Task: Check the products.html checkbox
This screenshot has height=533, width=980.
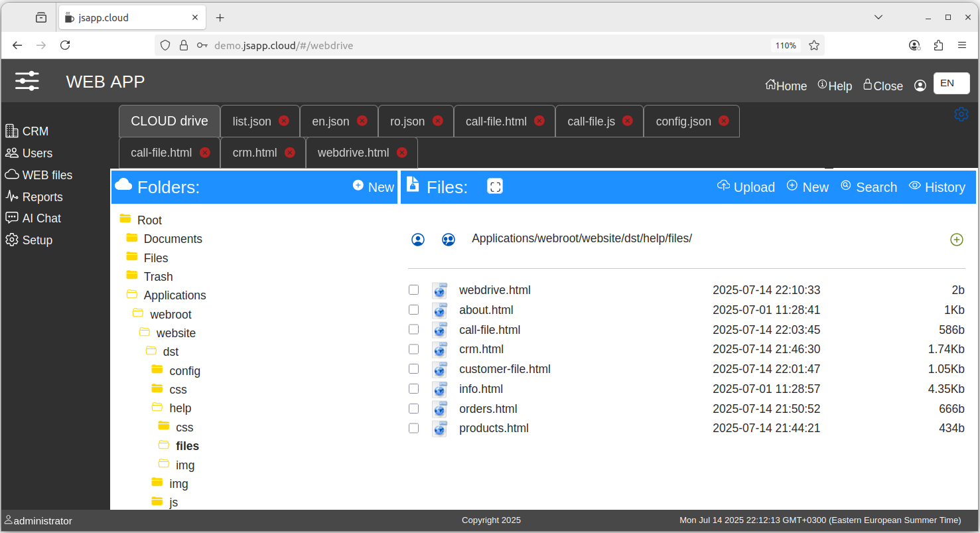Action: 413,428
